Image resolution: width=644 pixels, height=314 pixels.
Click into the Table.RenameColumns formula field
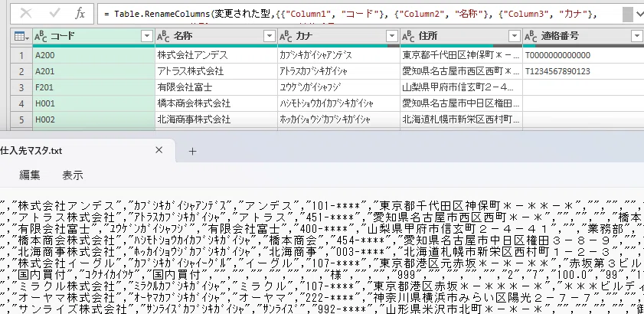[358, 14]
